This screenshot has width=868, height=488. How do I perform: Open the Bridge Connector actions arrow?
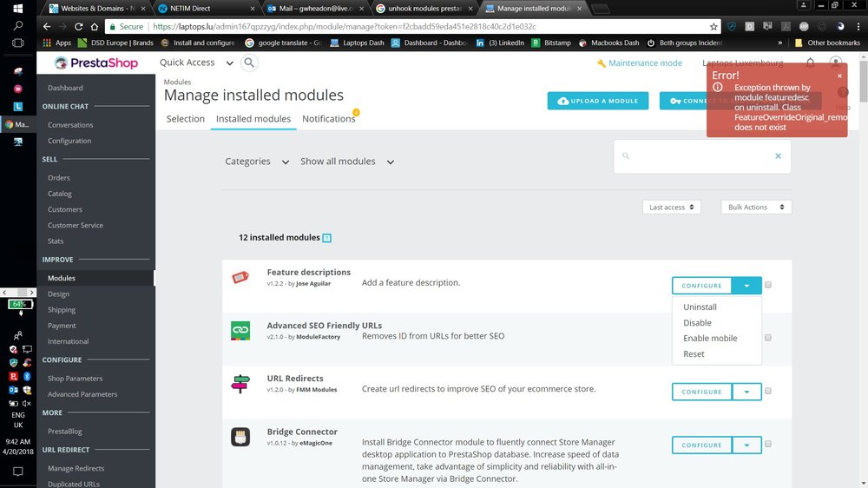[x=746, y=445]
